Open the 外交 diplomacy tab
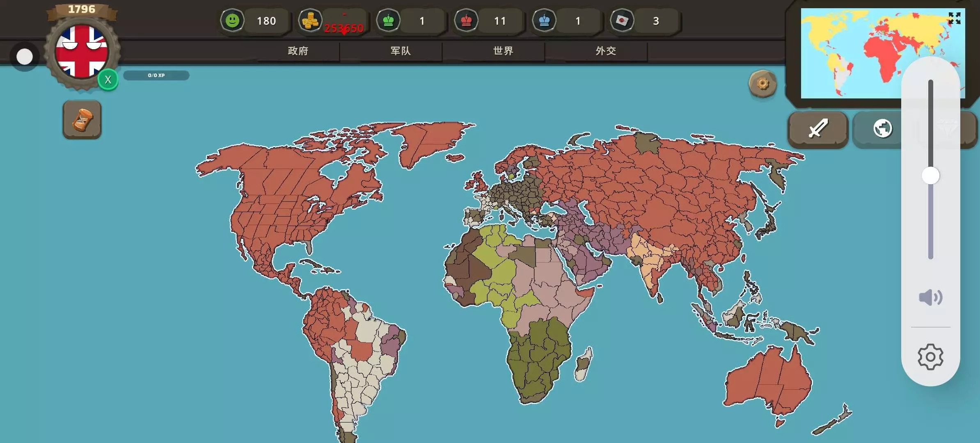Viewport: 980px width, 443px height. 606,51
